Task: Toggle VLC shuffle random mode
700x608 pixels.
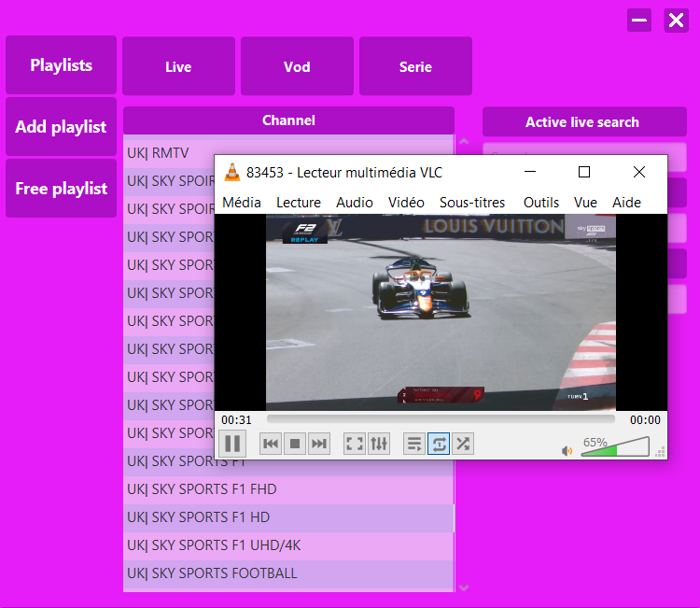Action: [x=463, y=444]
